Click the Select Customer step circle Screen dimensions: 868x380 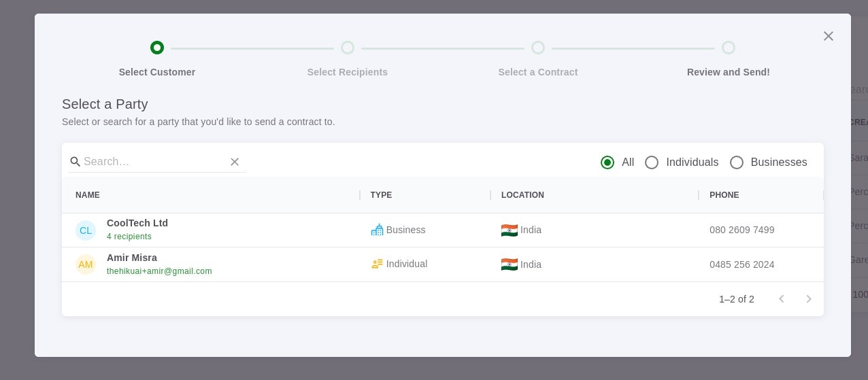[x=157, y=48]
